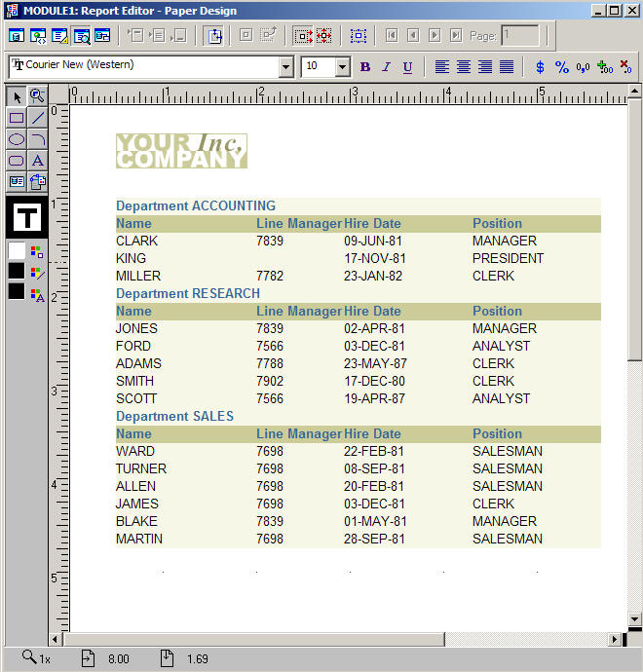
Task: Open the Web Source view icon
Action: 38,36
